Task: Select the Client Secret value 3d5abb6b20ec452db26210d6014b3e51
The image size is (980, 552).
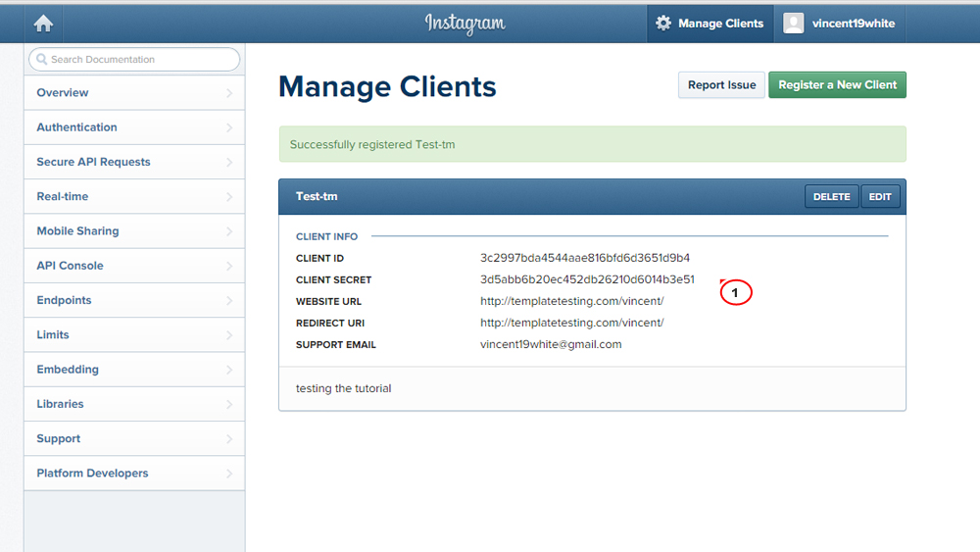Action: (x=587, y=279)
